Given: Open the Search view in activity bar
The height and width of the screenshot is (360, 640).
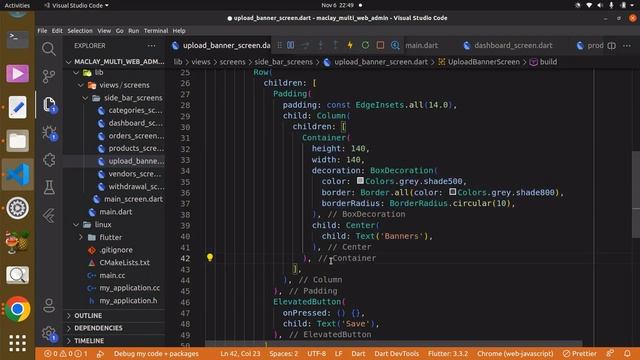Looking at the screenshot, I should [49, 49].
